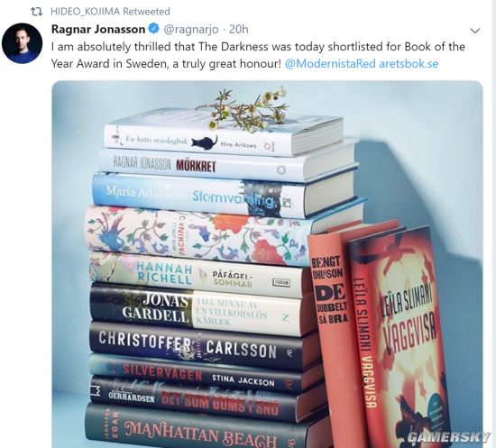Click the blue verified badge
This screenshot has width=496, height=448.
(153, 29)
